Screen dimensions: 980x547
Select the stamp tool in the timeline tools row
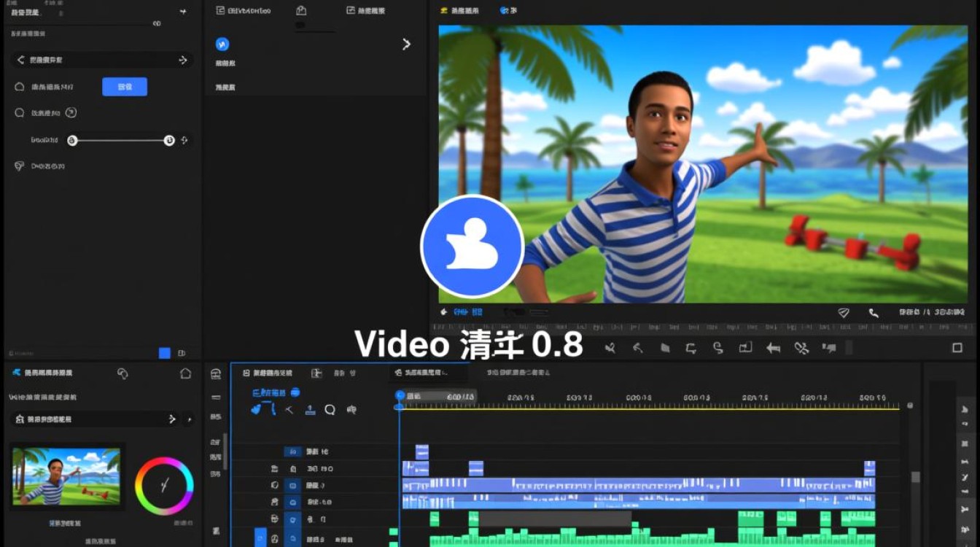pyautogui.click(x=310, y=410)
